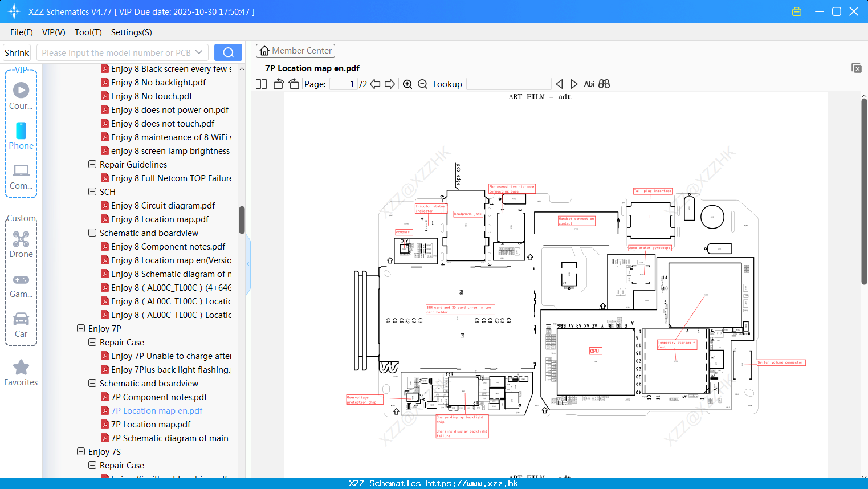
Task: Open enjoy 8 screen lamp brightness file
Action: (x=170, y=150)
